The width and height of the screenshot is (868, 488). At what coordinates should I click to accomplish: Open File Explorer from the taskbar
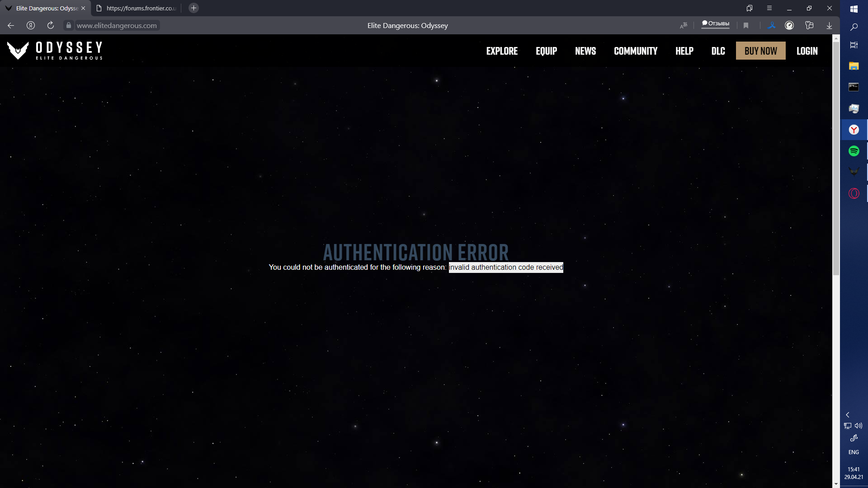854,66
